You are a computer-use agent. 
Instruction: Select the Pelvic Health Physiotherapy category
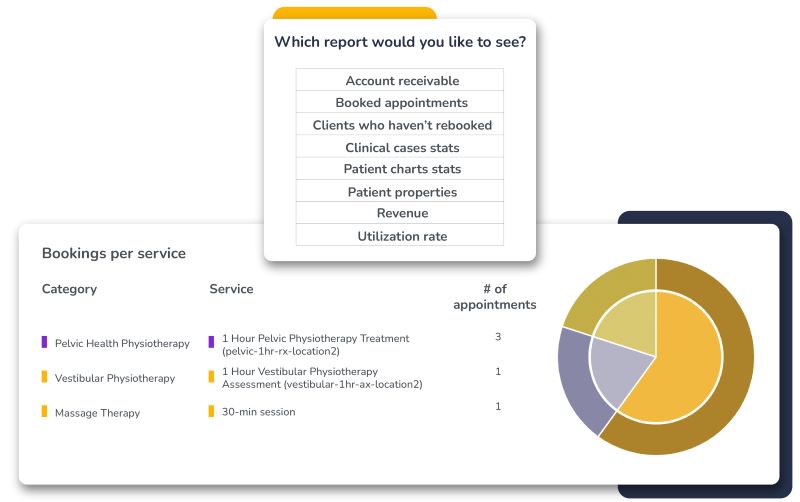point(122,344)
